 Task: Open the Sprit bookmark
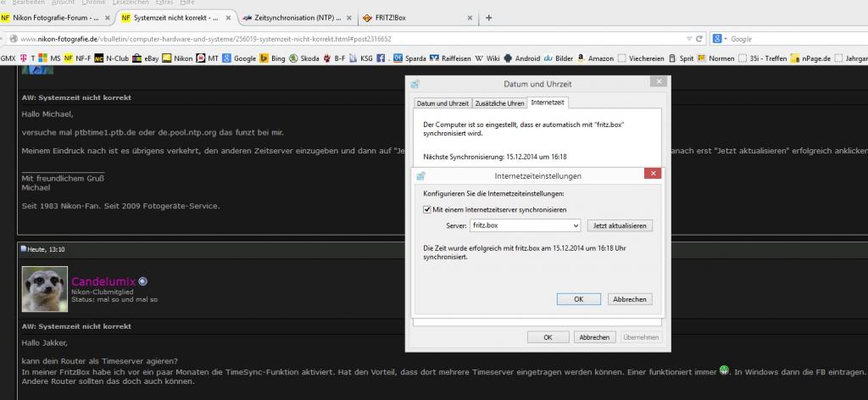coord(681,58)
